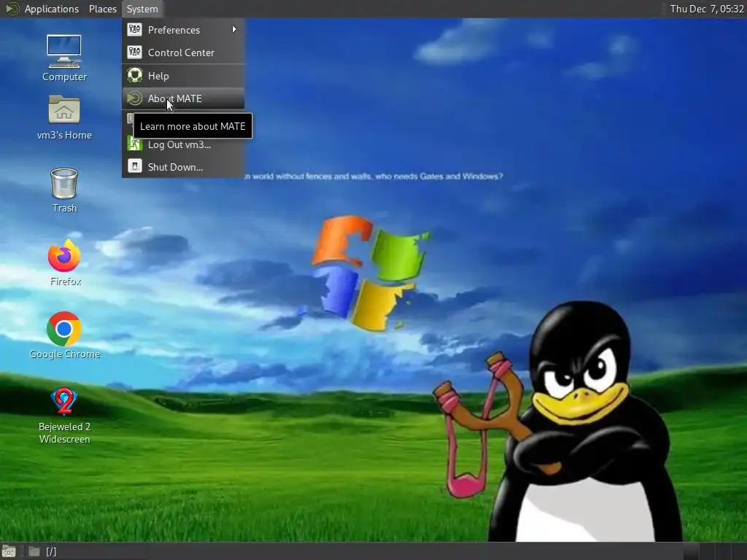747x560 pixels.
Task: Click the show desktop icon in bottom panel
Action: point(9,551)
